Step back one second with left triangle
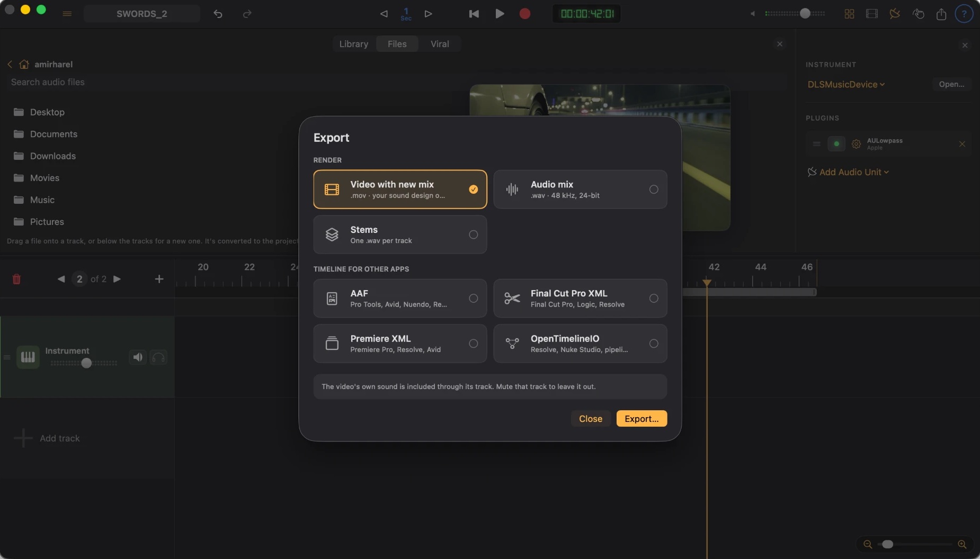This screenshot has height=559, width=980. coord(384,14)
